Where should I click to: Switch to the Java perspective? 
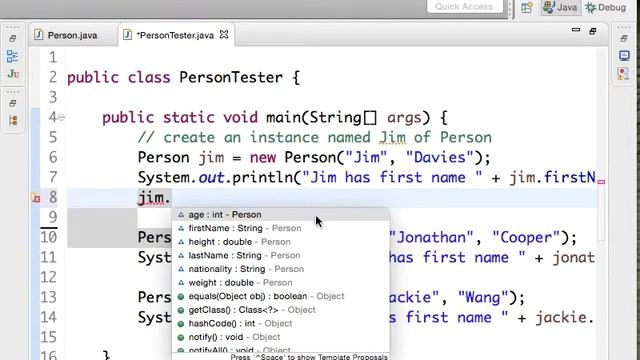[561, 7]
